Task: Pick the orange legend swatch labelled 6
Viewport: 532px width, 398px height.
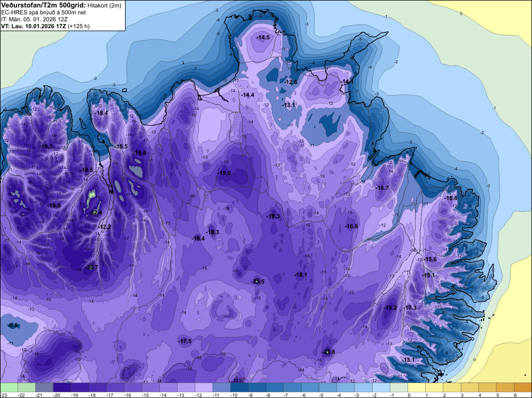Action: click(x=522, y=387)
